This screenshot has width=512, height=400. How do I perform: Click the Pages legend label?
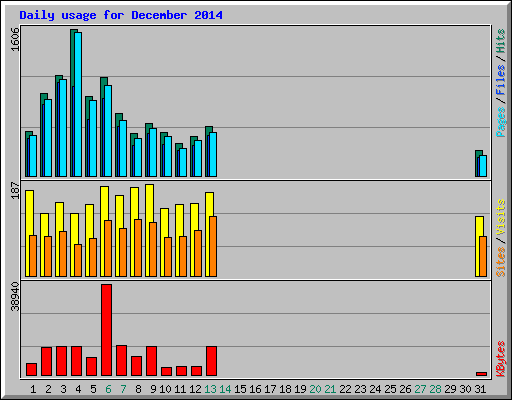[x=501, y=122]
